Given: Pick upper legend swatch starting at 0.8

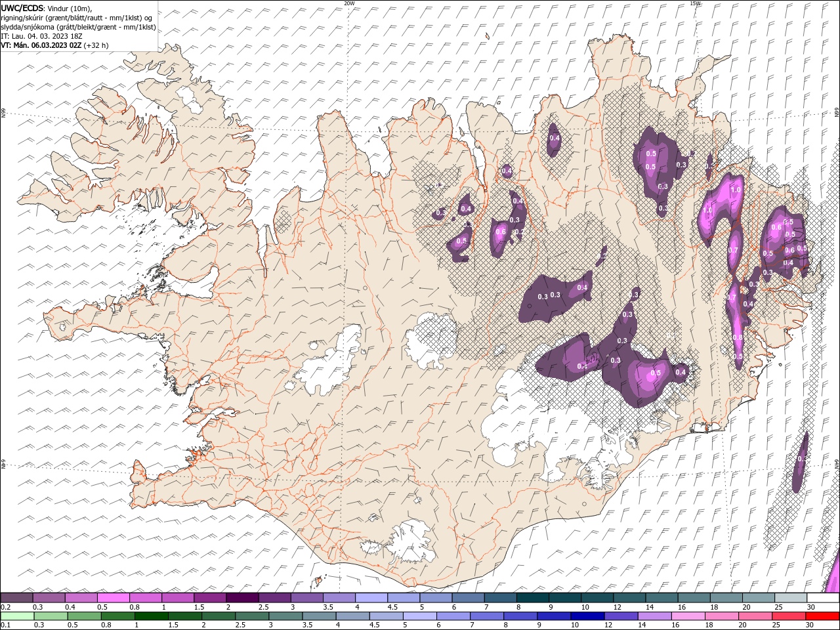Looking at the screenshot, I should point(146,598).
